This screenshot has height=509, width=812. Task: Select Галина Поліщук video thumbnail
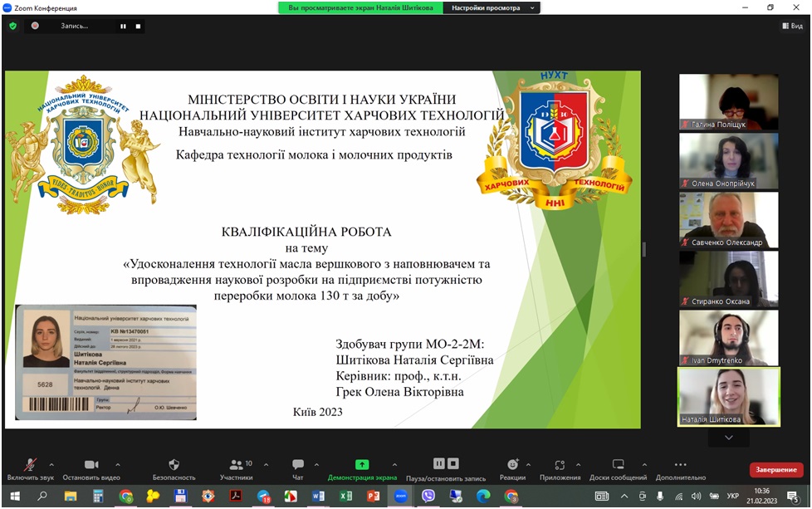tap(729, 101)
